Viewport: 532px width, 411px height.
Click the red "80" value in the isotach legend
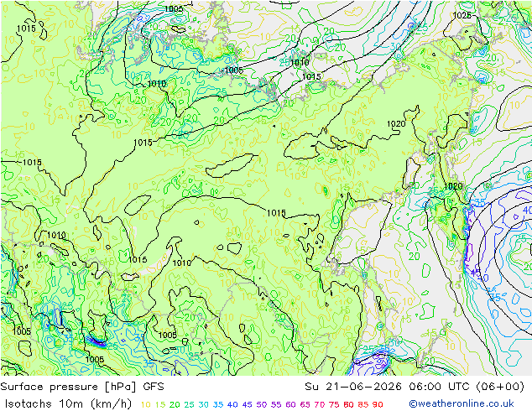348,404
